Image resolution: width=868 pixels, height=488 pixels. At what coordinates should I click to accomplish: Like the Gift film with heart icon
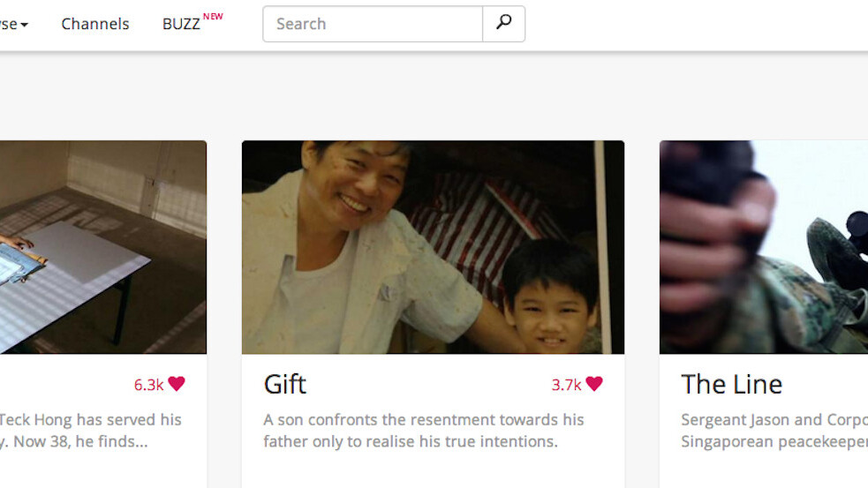(594, 384)
